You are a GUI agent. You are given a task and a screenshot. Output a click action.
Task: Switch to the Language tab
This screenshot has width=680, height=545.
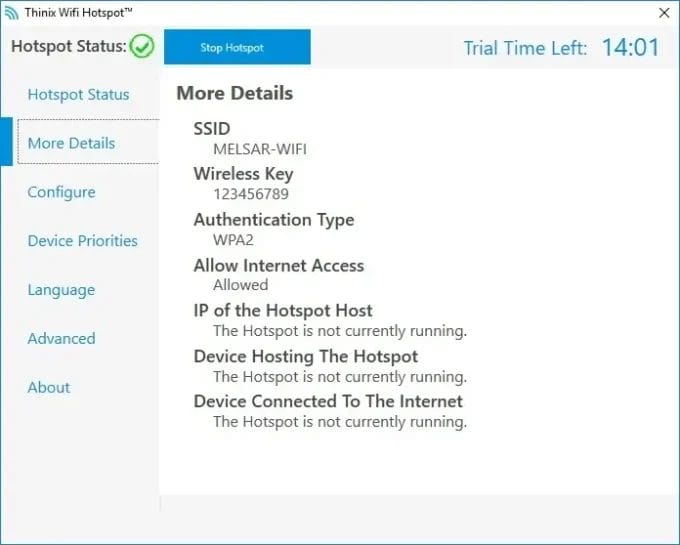[x=61, y=290]
